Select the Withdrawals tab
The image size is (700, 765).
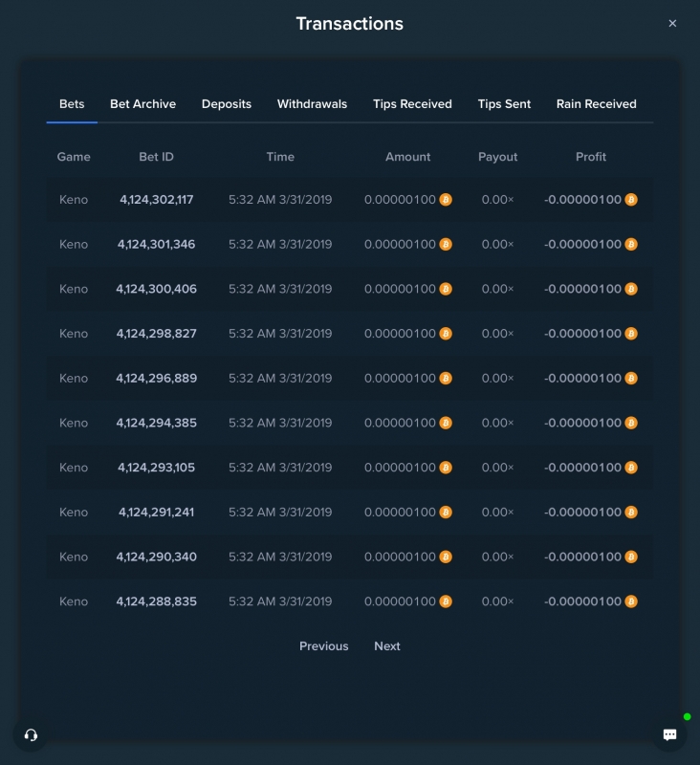(312, 104)
